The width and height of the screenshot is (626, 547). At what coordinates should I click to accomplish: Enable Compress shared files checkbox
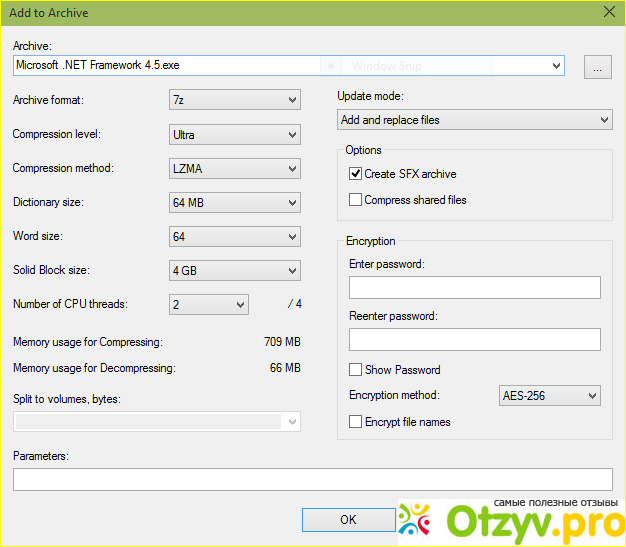coord(356,200)
